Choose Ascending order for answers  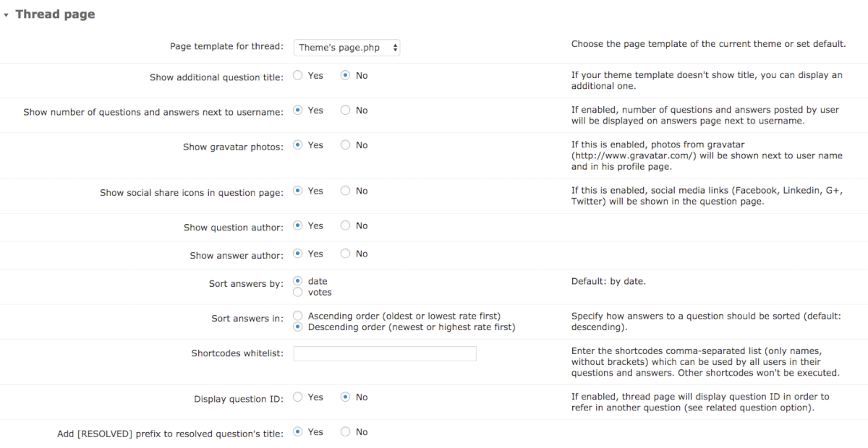298,316
